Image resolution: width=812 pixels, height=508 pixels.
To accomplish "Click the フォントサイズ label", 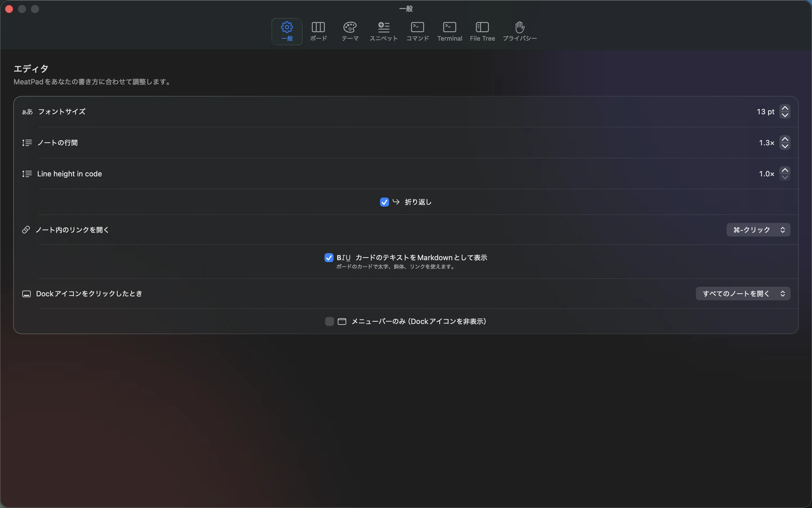I will pyautogui.click(x=62, y=111).
